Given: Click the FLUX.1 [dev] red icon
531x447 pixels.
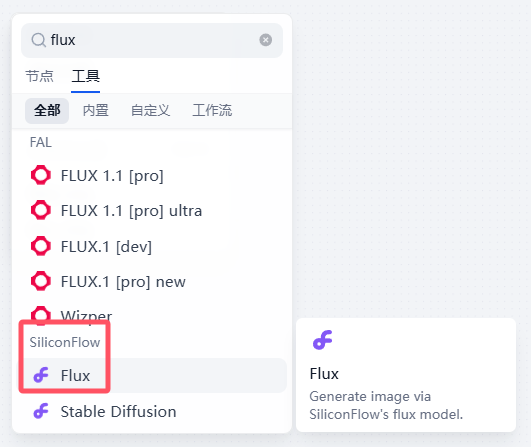Looking at the screenshot, I should coord(41,246).
